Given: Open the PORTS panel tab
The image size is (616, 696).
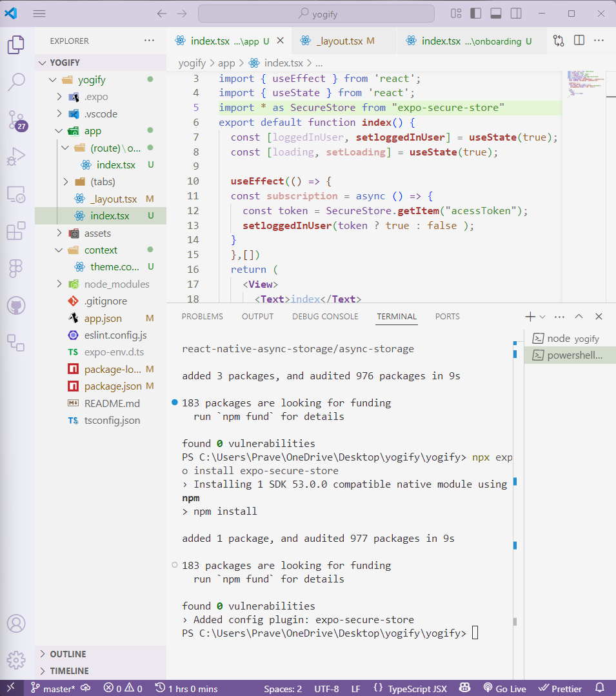Looking at the screenshot, I should [x=448, y=317].
